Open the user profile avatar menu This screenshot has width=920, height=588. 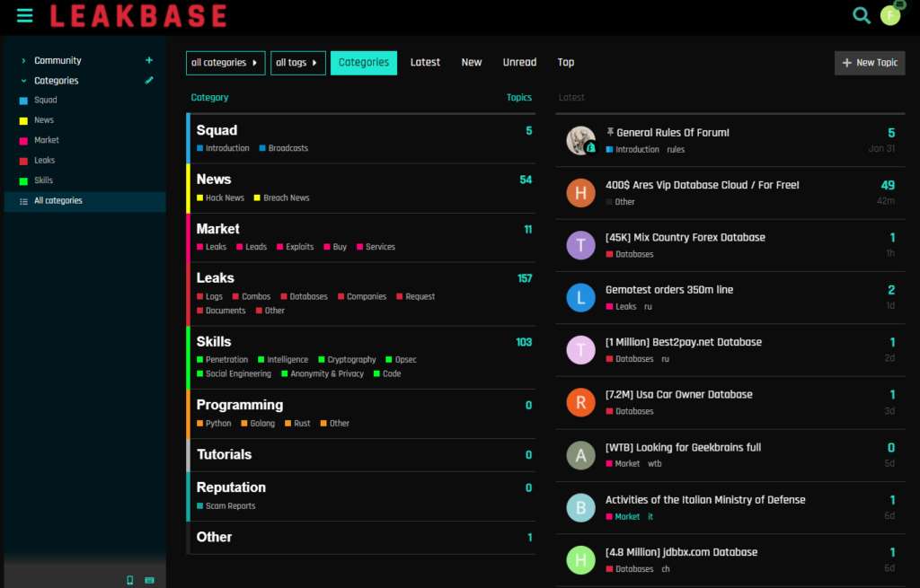click(890, 15)
